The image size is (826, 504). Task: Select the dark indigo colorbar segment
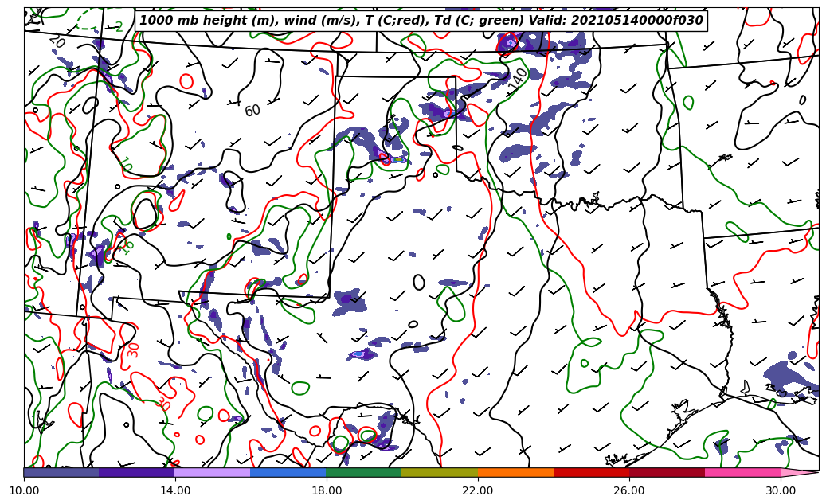[x=136, y=472]
